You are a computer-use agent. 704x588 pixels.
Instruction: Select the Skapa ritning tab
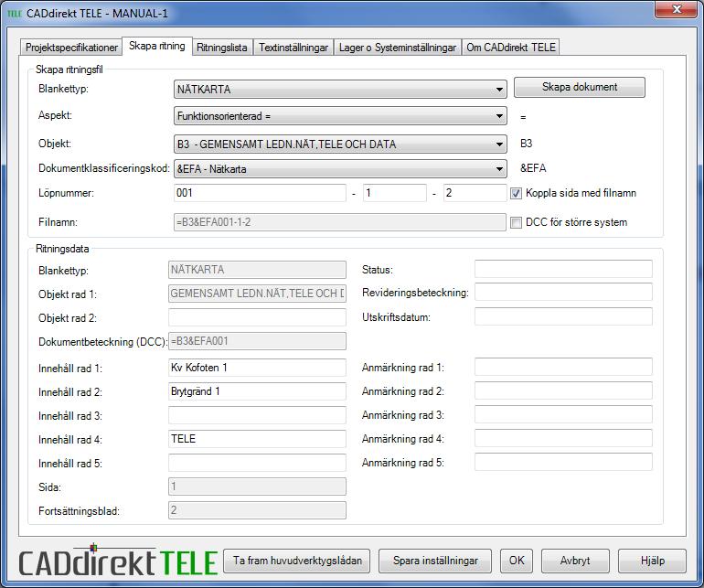click(x=157, y=46)
